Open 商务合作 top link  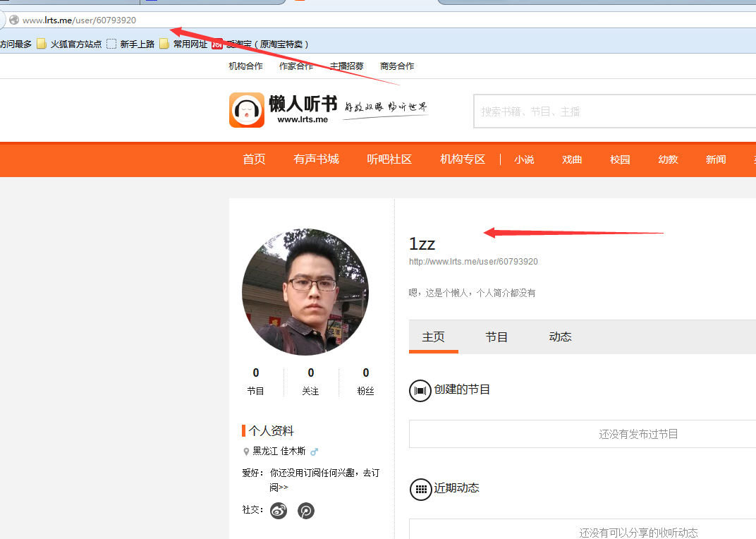pos(397,66)
